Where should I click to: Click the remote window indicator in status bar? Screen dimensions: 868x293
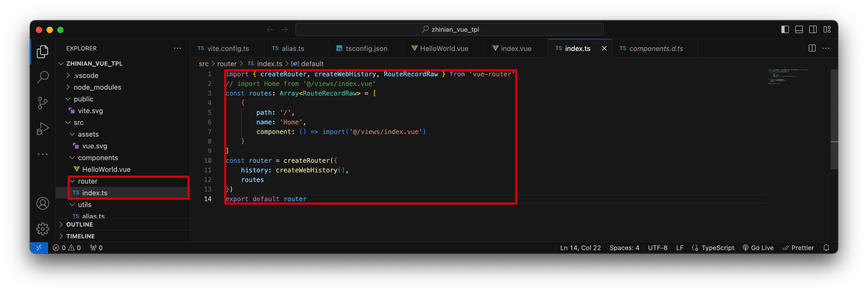point(39,248)
